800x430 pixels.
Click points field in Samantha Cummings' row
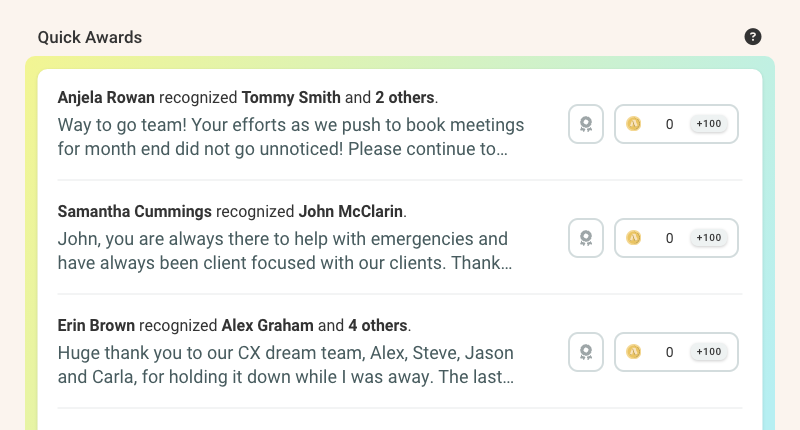669,238
